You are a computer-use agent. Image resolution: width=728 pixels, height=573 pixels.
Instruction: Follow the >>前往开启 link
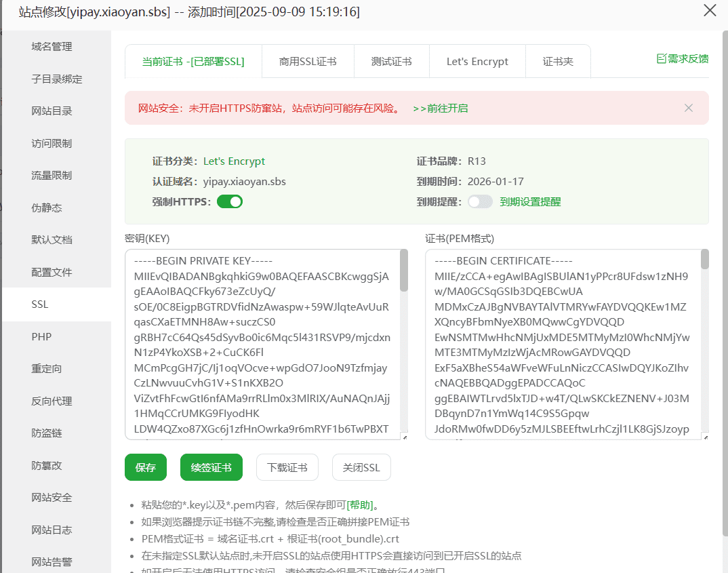coord(440,108)
